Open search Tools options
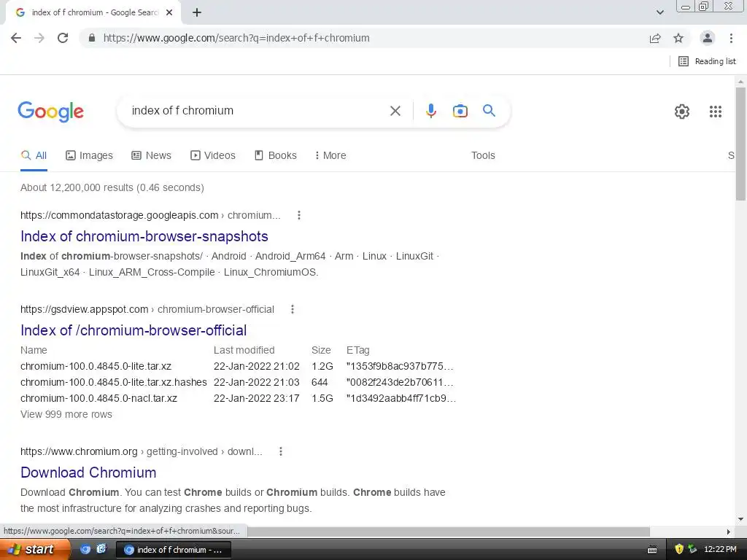Viewport: 747px width, 560px height. (483, 155)
